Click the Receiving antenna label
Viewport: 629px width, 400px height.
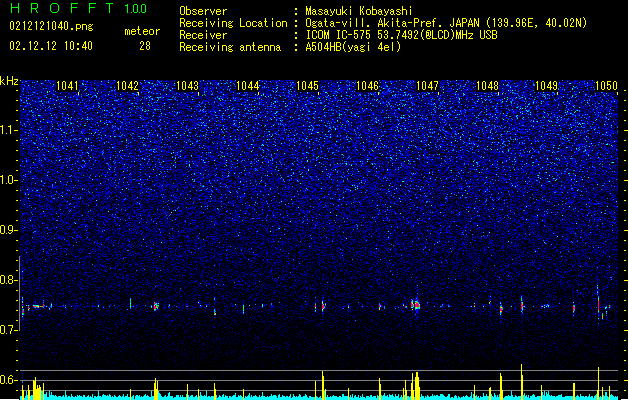[230, 47]
